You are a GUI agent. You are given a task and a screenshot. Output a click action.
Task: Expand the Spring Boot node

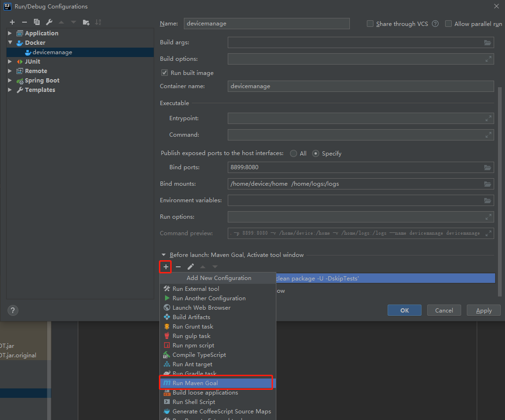[x=9, y=81]
